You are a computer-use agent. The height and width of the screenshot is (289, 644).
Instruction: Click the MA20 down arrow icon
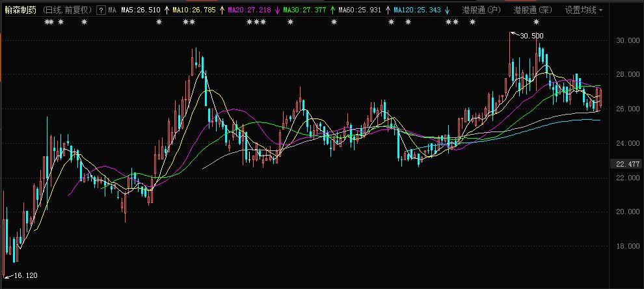coord(277,10)
